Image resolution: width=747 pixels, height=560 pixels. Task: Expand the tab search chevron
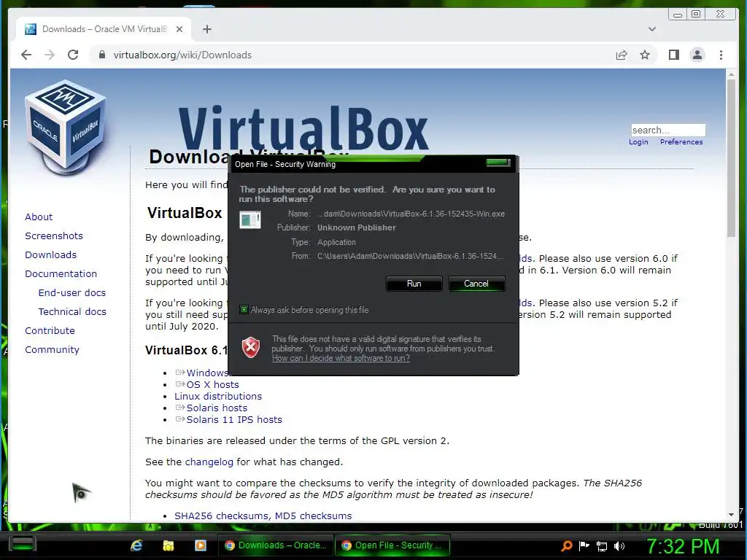pyautogui.click(x=652, y=29)
